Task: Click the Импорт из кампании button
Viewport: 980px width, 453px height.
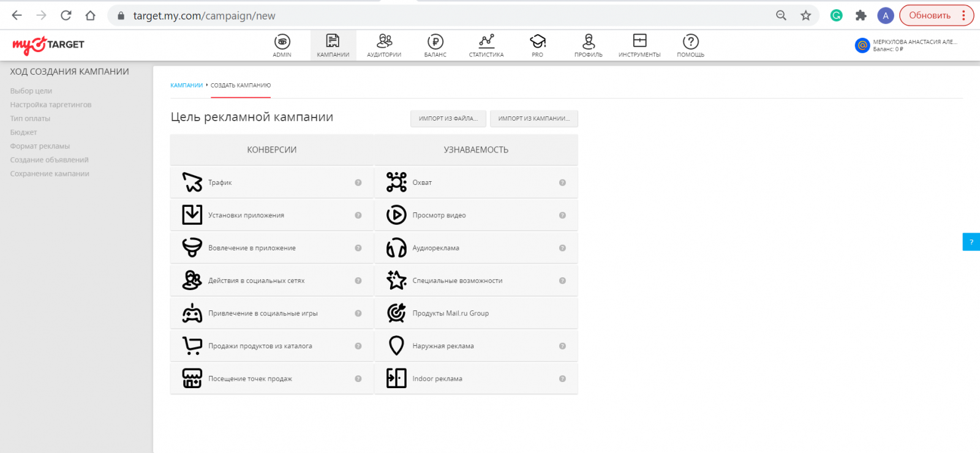Action: click(x=534, y=118)
